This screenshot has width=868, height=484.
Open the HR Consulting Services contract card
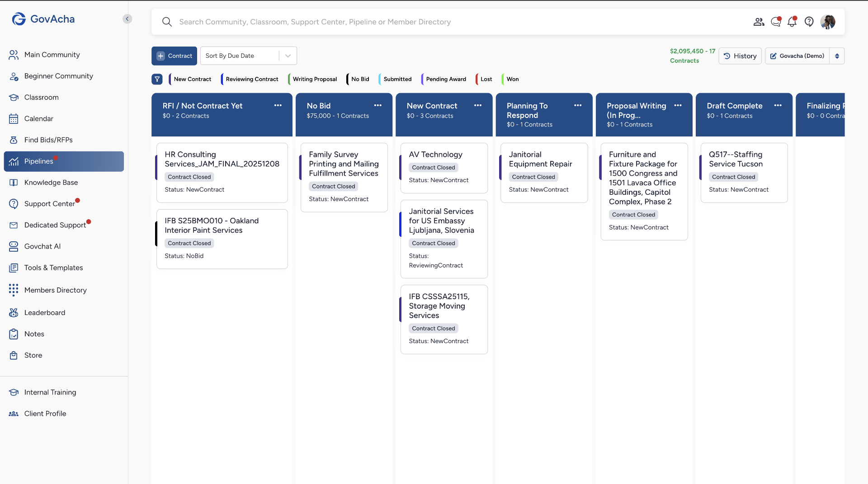(x=222, y=173)
